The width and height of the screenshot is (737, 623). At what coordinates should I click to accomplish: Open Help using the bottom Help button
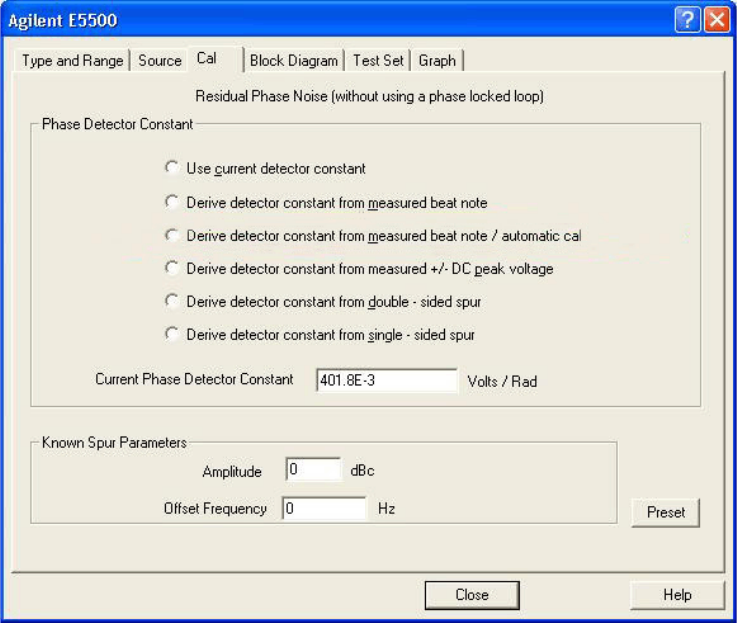click(677, 594)
